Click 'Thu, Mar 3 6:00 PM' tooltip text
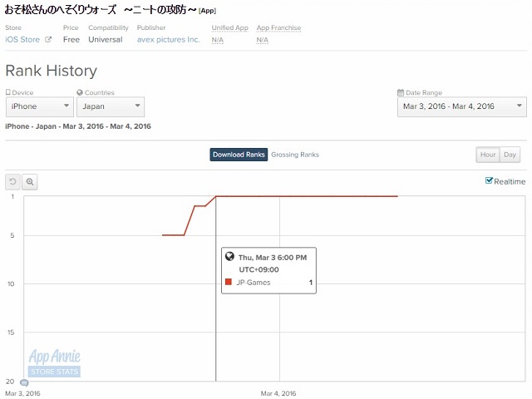This screenshot has height=399, width=532. (x=273, y=258)
